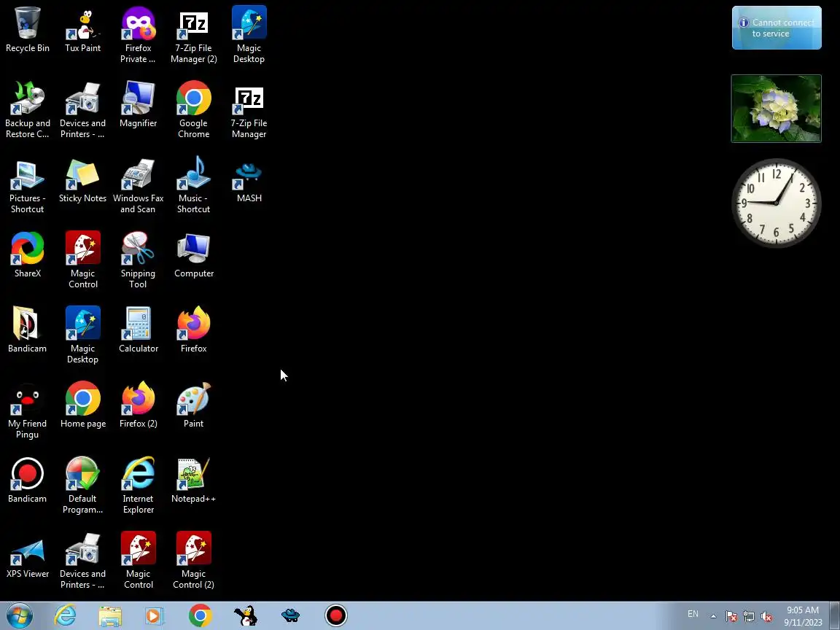Click the Calculator desktop icon
Viewport: 840px width, 630px height.
point(139,330)
